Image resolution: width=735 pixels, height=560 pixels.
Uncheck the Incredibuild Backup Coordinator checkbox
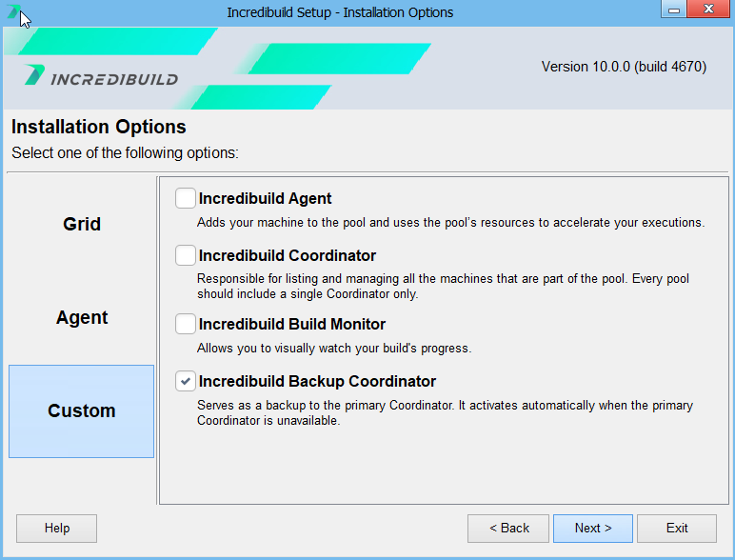tap(186, 382)
